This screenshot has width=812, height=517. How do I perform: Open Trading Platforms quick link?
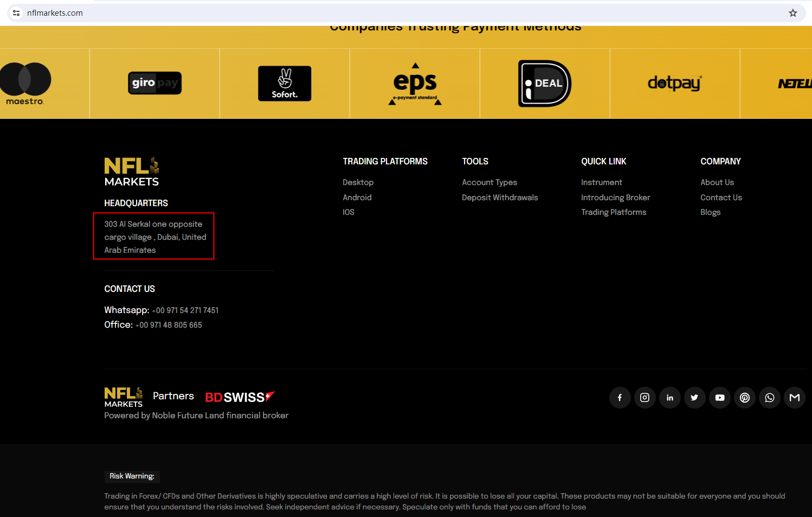[614, 212]
